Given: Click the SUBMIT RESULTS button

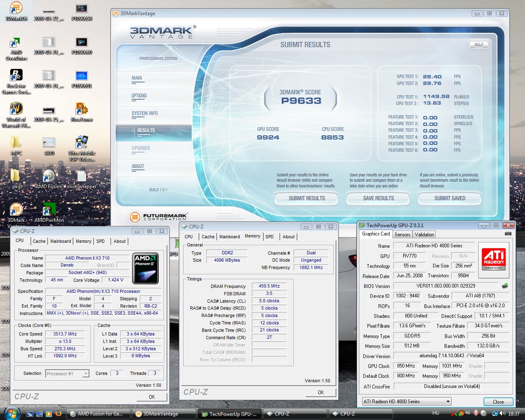Looking at the screenshot, I should coord(307,198).
